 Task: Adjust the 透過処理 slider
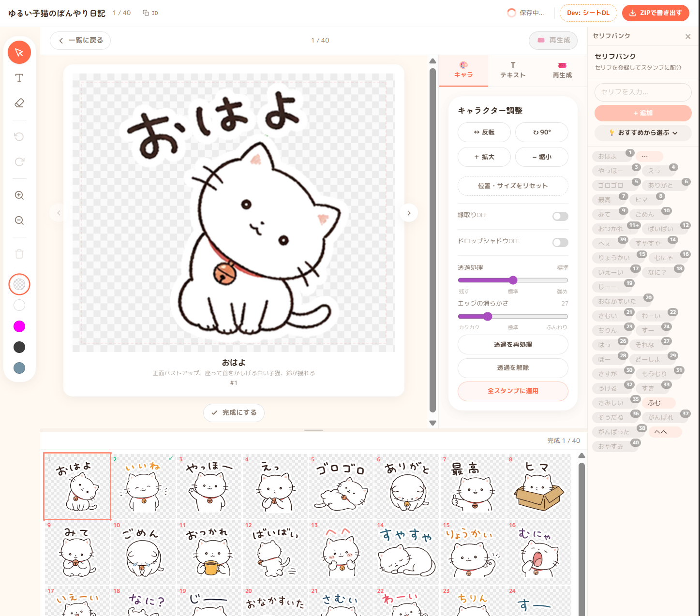(513, 280)
